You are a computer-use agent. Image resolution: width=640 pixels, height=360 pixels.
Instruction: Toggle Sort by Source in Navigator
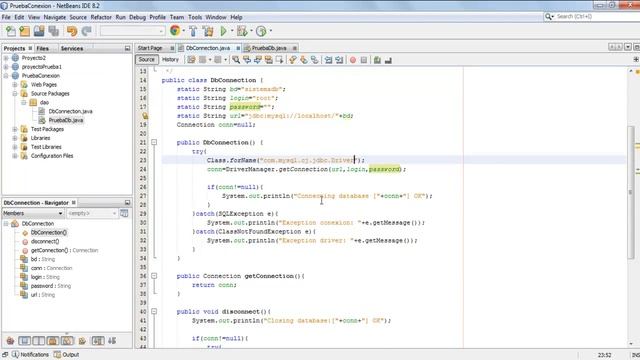coord(112,340)
